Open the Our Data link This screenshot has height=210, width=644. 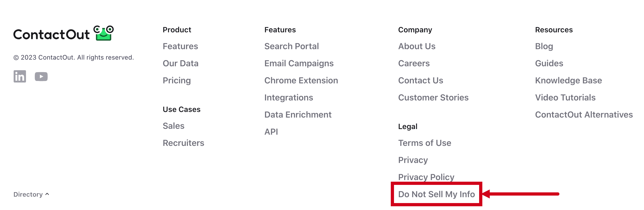tap(180, 63)
